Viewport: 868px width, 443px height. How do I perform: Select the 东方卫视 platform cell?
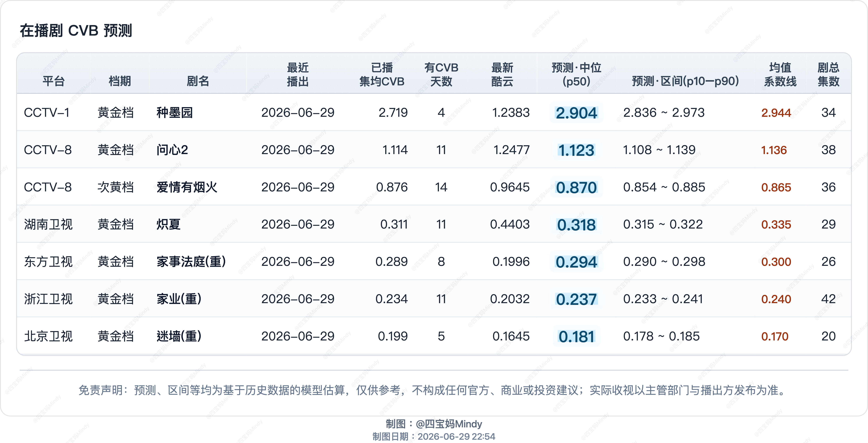tap(48, 262)
